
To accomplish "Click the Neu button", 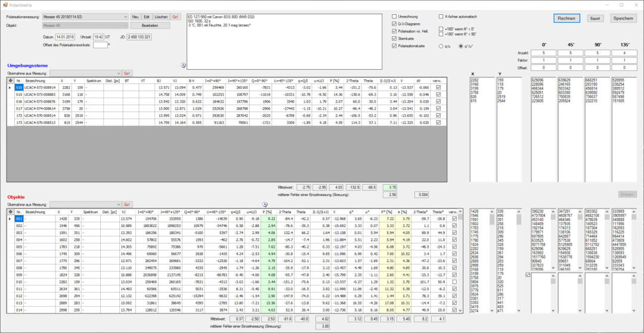I will [x=135, y=17].
